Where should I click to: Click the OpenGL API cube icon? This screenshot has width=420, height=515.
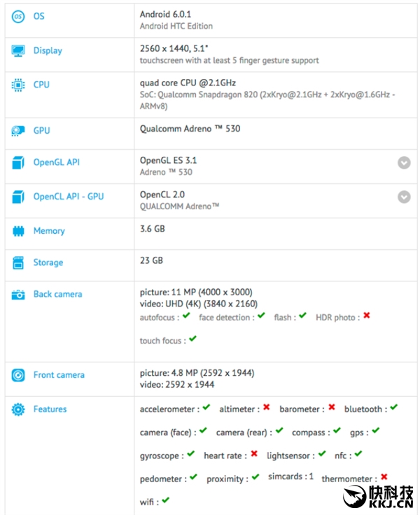click(x=18, y=163)
